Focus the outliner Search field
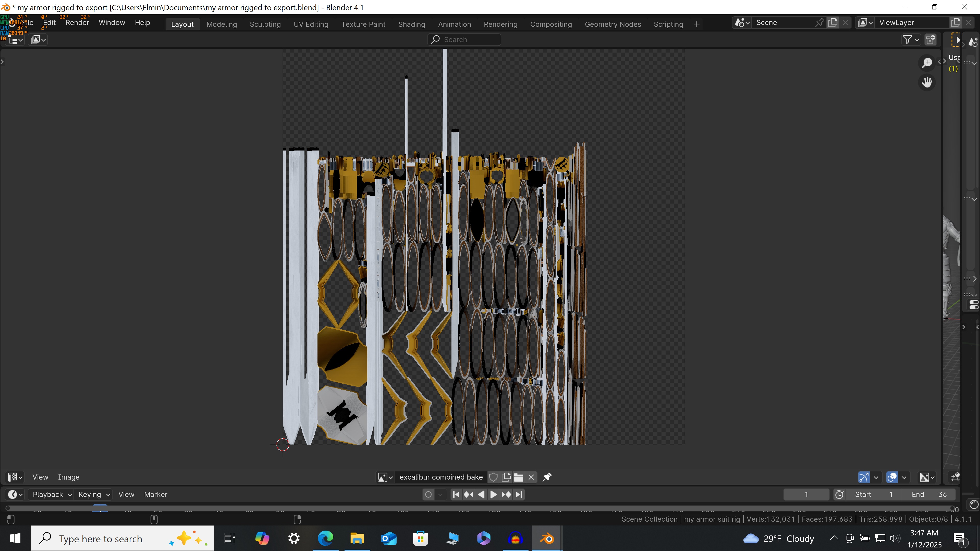The image size is (980, 551). tap(464, 40)
